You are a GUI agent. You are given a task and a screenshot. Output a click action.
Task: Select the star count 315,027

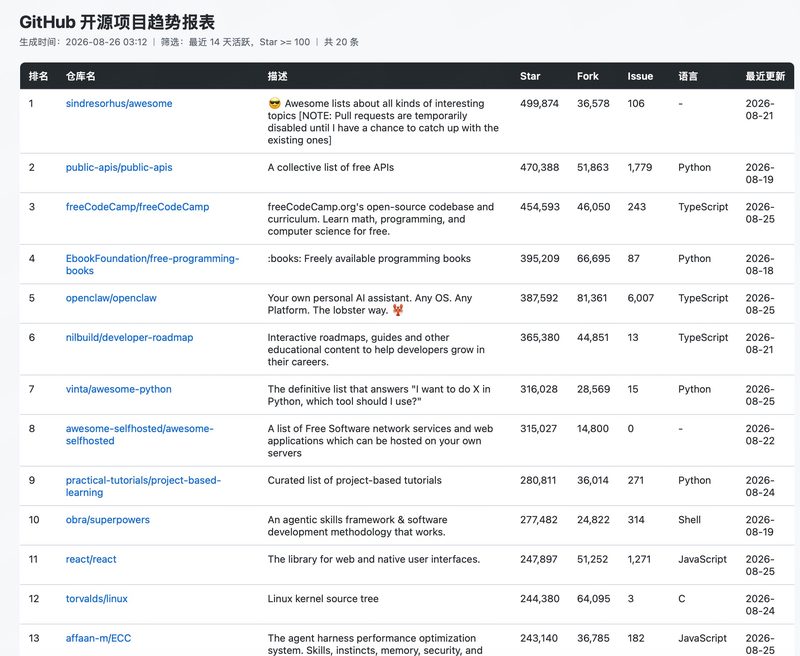pos(539,428)
